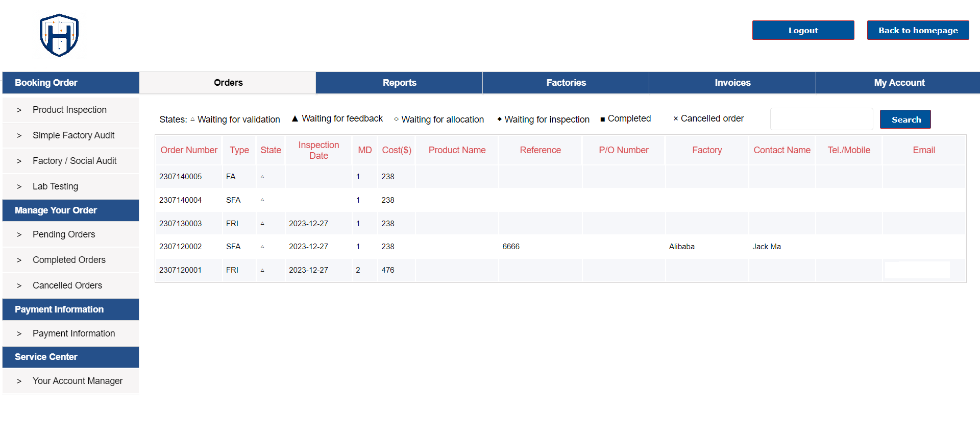This screenshot has height=433, width=980.
Task: Click order number 2307140004
Action: click(180, 200)
